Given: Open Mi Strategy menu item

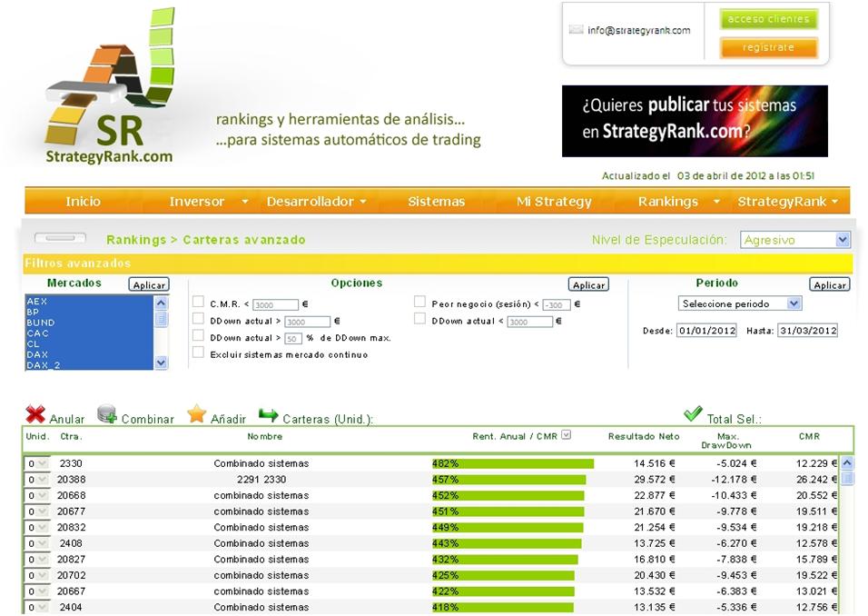Looking at the screenshot, I should click(554, 202).
